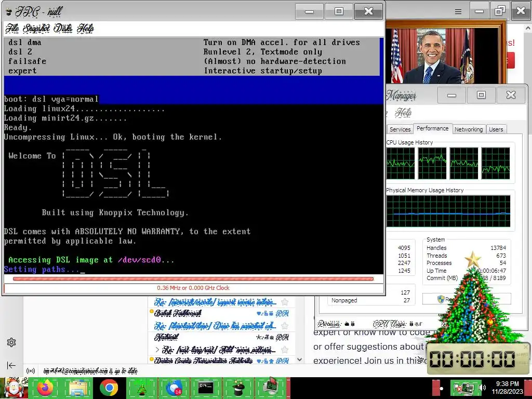Click the network tray icon

470,388
